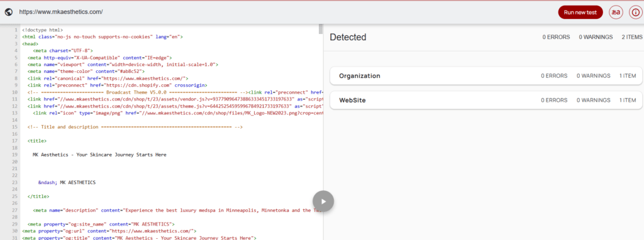Click the og:site_name meta line

[101, 224]
